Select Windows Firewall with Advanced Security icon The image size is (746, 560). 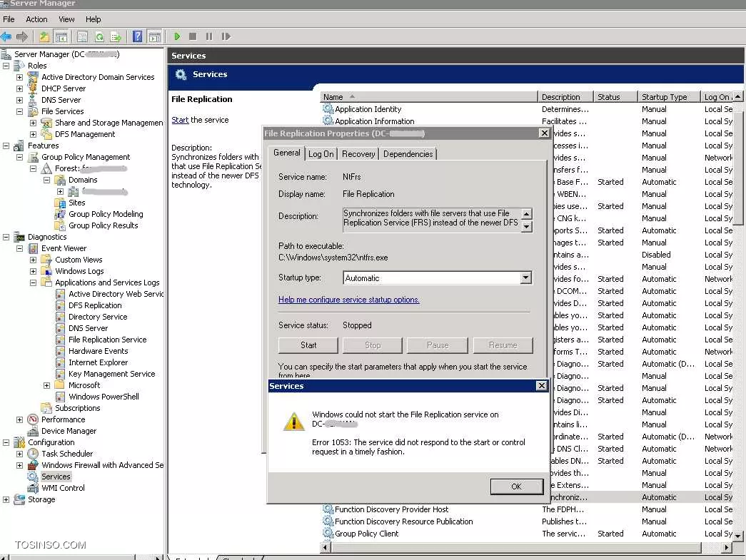tap(33, 465)
